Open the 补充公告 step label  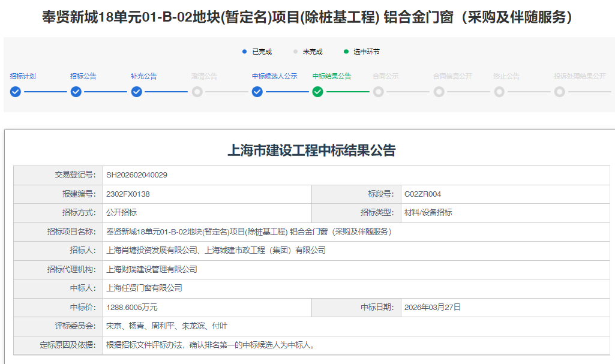(144, 76)
